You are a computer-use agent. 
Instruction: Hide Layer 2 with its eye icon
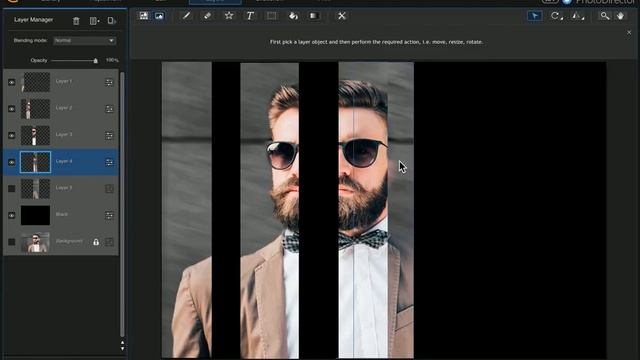11,109
